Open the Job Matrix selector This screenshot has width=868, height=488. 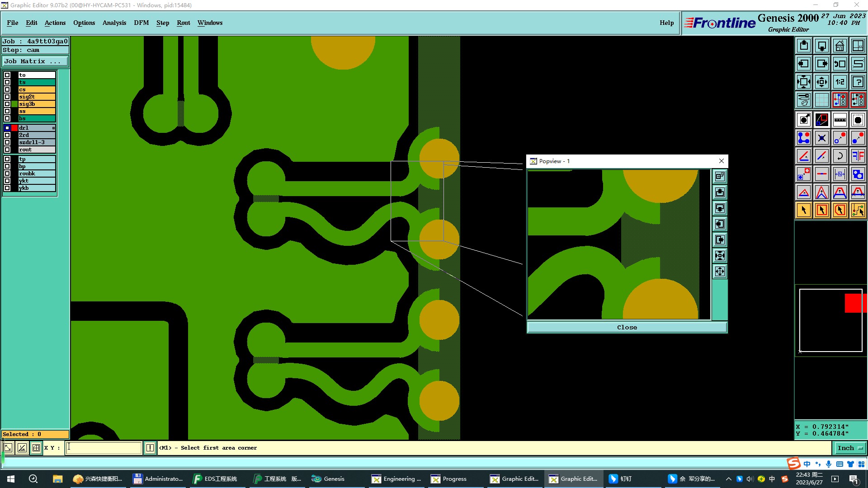point(35,61)
